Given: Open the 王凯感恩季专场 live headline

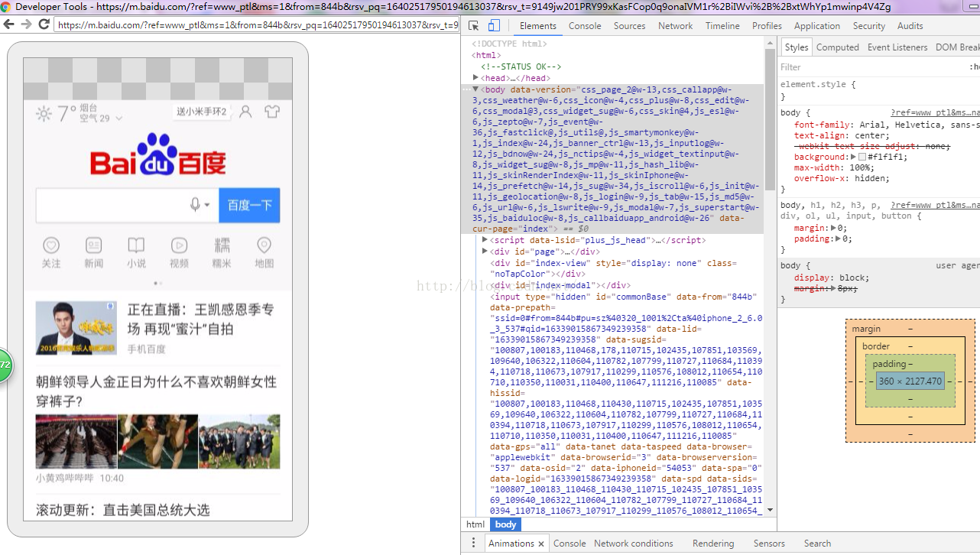Looking at the screenshot, I should click(200, 320).
